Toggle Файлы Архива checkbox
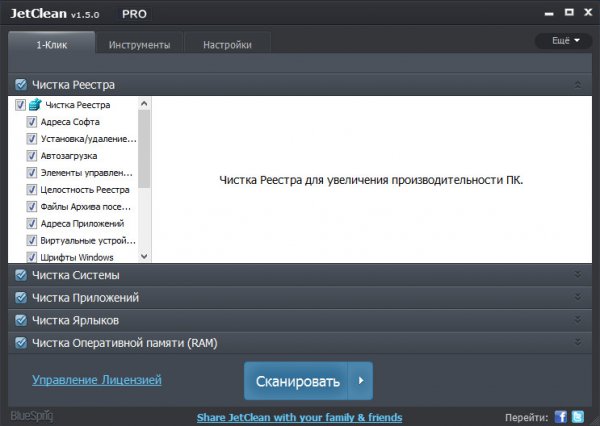Screen dimensions: 600x426 [x=31, y=207]
